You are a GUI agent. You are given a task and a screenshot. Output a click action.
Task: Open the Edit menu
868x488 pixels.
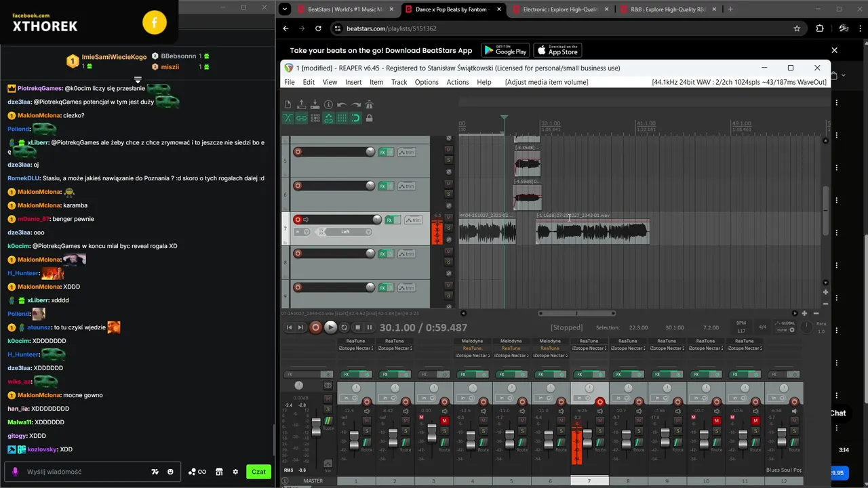tap(309, 82)
